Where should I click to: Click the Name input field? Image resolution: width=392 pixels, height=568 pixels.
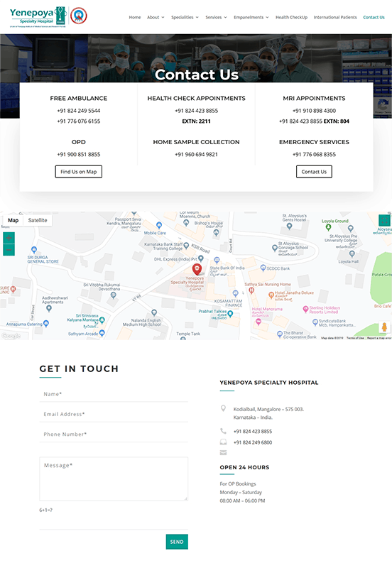pyautogui.click(x=114, y=394)
